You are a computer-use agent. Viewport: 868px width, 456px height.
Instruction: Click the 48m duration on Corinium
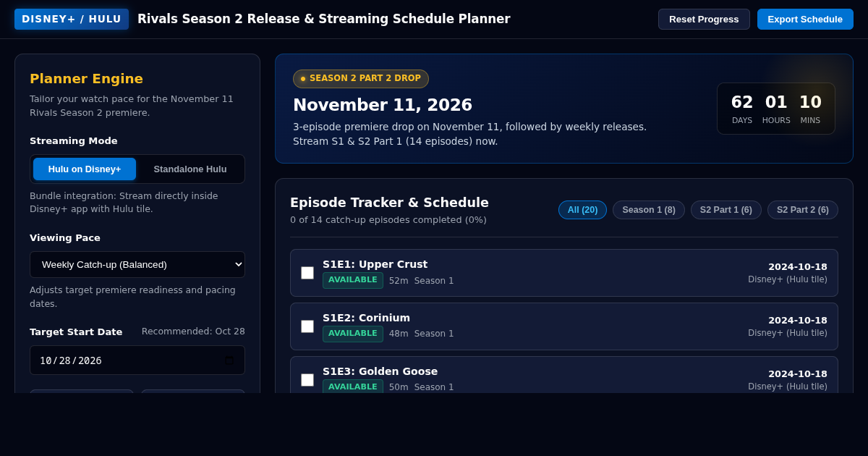[399, 334]
